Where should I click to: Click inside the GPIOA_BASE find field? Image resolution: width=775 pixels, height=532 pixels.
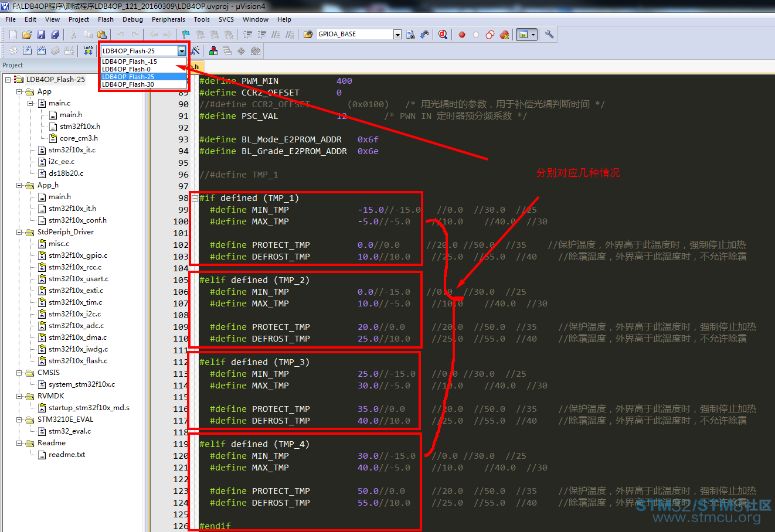[355, 35]
